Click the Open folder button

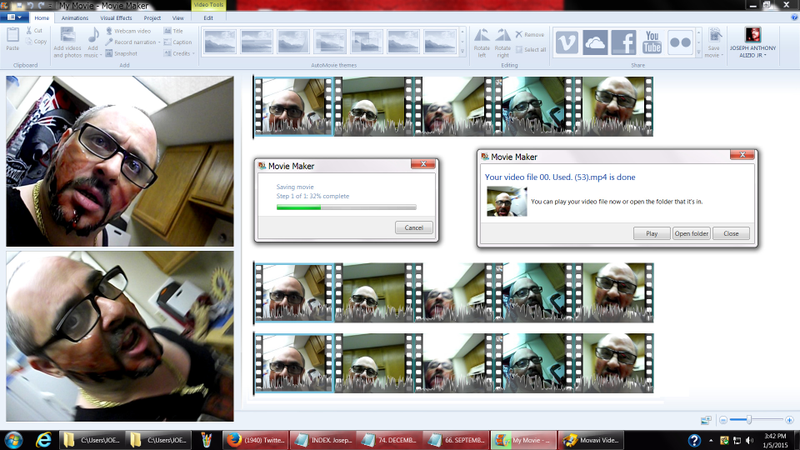691,233
